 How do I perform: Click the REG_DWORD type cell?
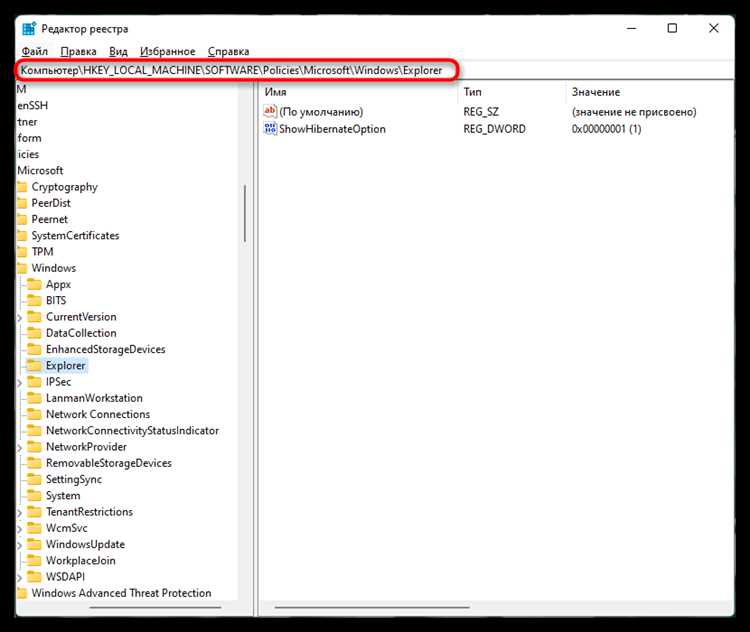coord(494,129)
